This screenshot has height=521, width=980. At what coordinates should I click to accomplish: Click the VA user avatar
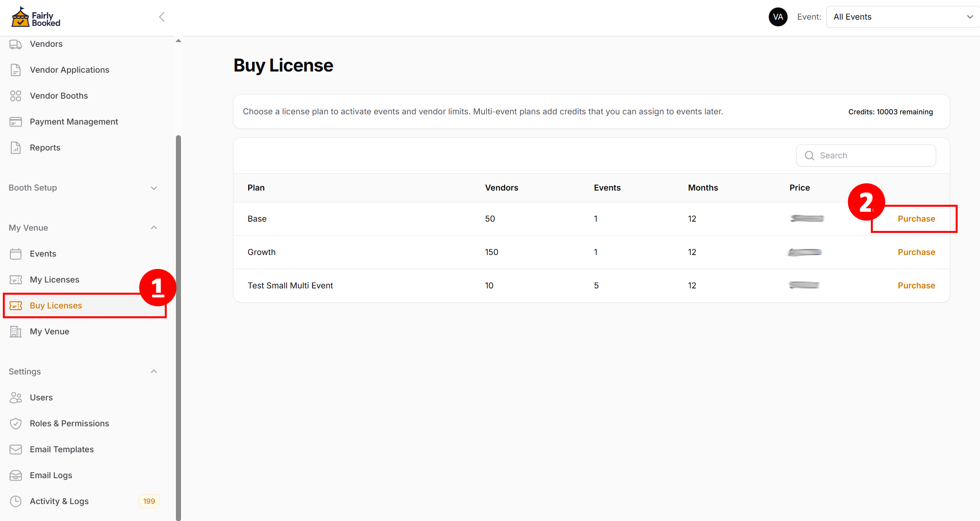coord(778,17)
